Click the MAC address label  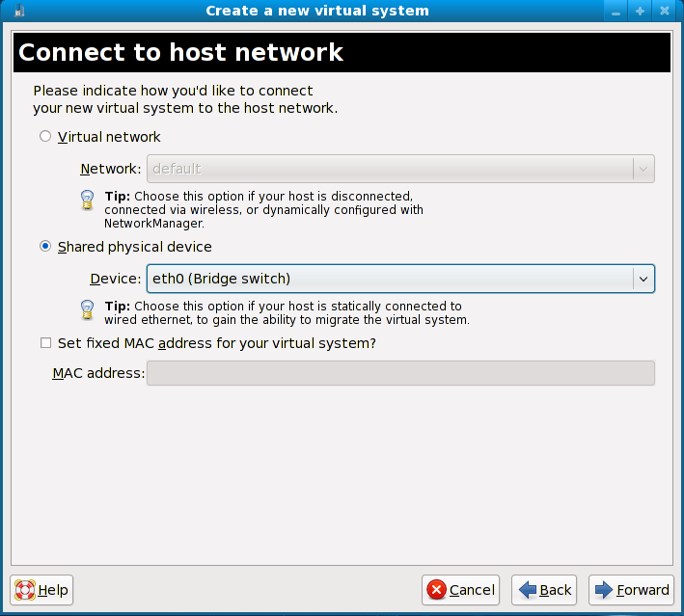(97, 373)
